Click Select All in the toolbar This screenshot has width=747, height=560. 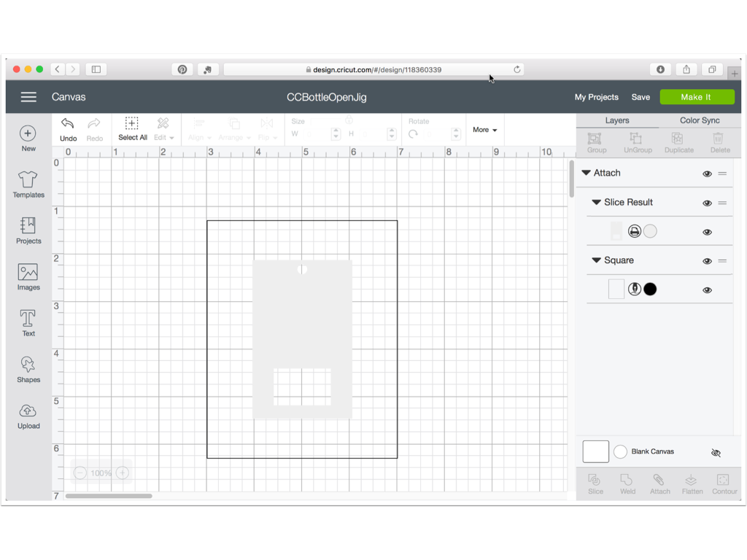coord(133,129)
